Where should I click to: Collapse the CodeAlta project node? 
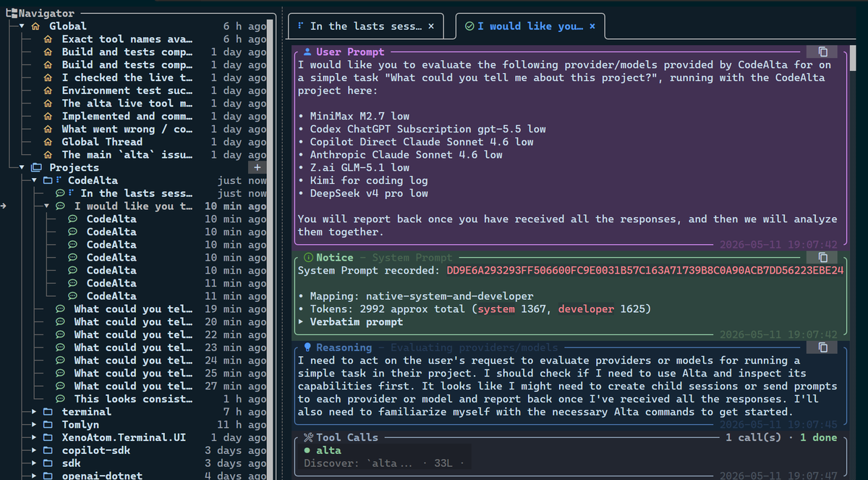(35, 180)
